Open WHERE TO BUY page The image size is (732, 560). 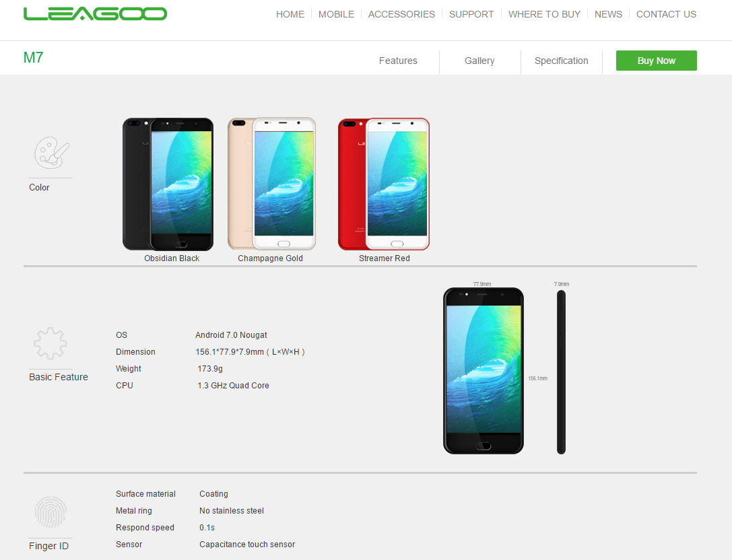coord(544,14)
